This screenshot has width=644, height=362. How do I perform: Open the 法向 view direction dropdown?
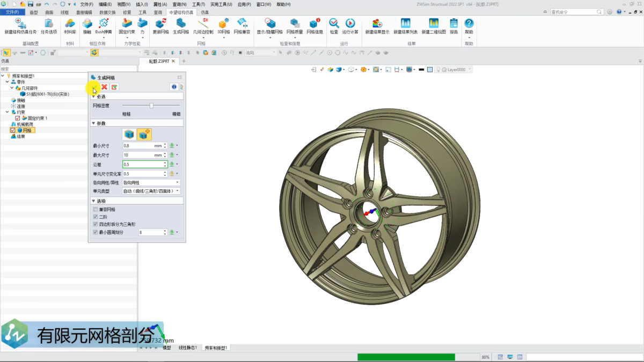pos(260,53)
